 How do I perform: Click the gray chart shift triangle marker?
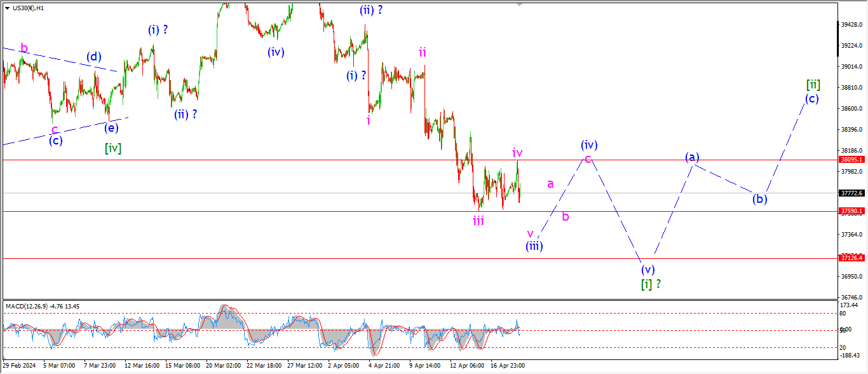click(x=520, y=4)
